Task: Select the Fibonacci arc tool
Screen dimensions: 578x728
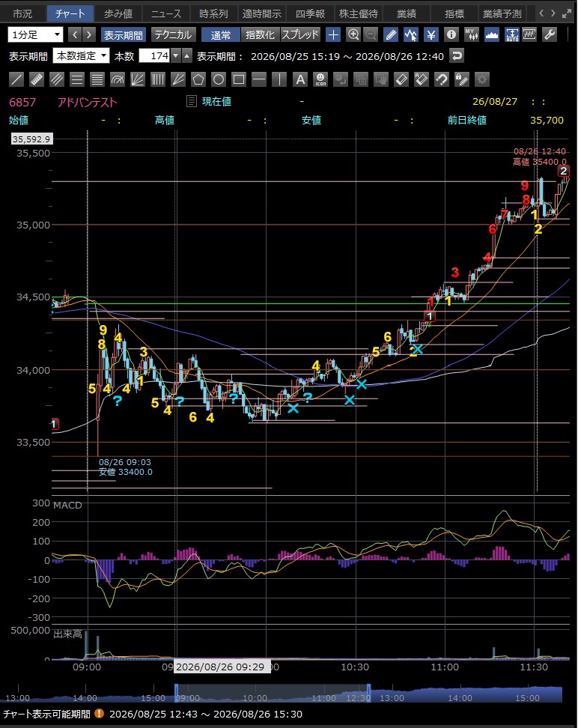Action: (118, 79)
